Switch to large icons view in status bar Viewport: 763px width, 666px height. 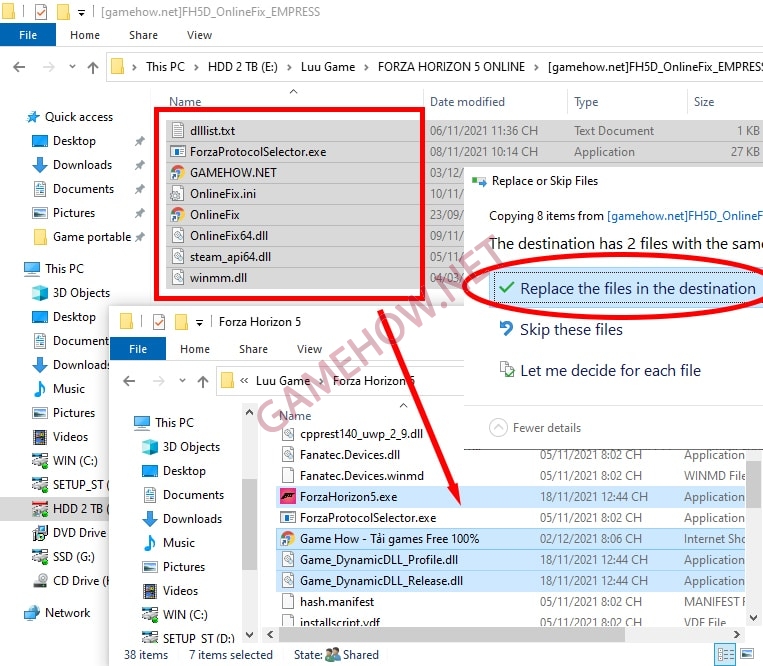click(746, 654)
